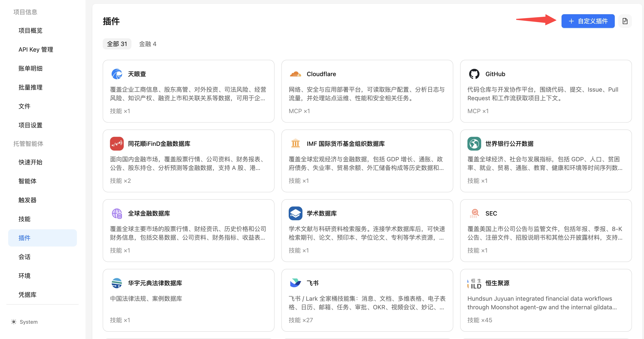Open the GitHub plugin title
This screenshot has width=644, height=339.
[x=495, y=74]
